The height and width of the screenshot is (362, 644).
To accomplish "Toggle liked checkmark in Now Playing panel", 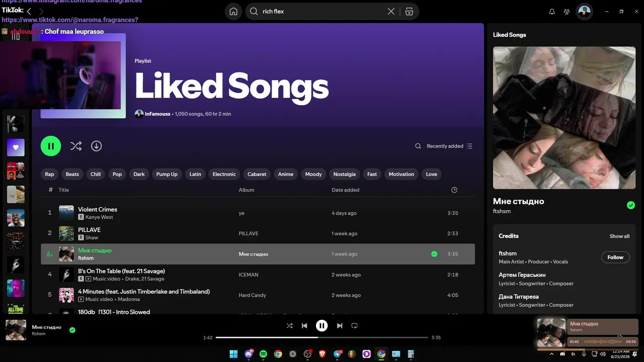I will pyautogui.click(x=631, y=205).
